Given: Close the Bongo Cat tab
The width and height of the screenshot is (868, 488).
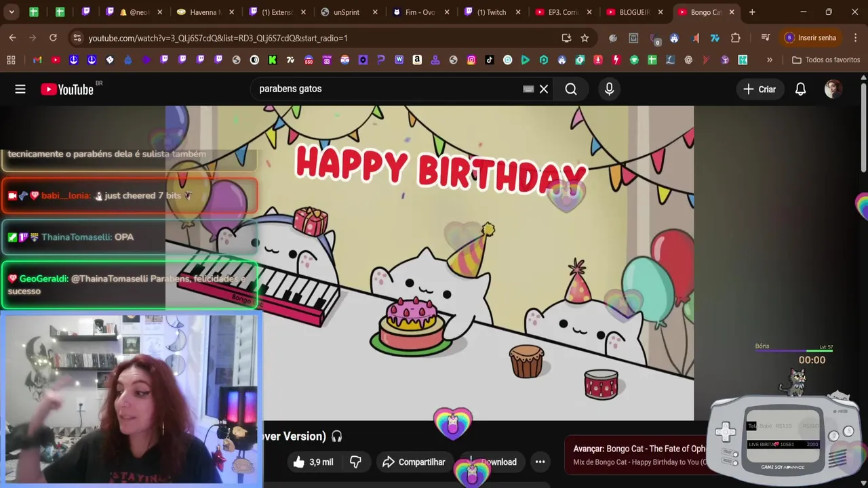Looking at the screenshot, I should click(x=732, y=12).
